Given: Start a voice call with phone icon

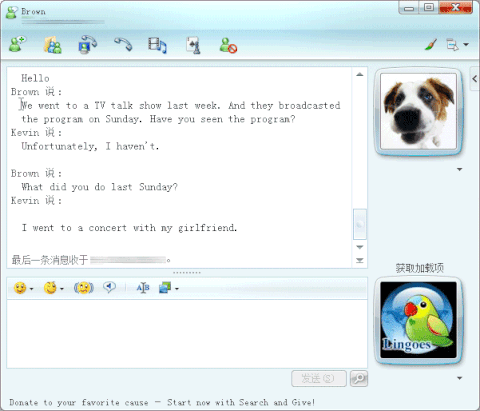Looking at the screenshot, I should 123,44.
